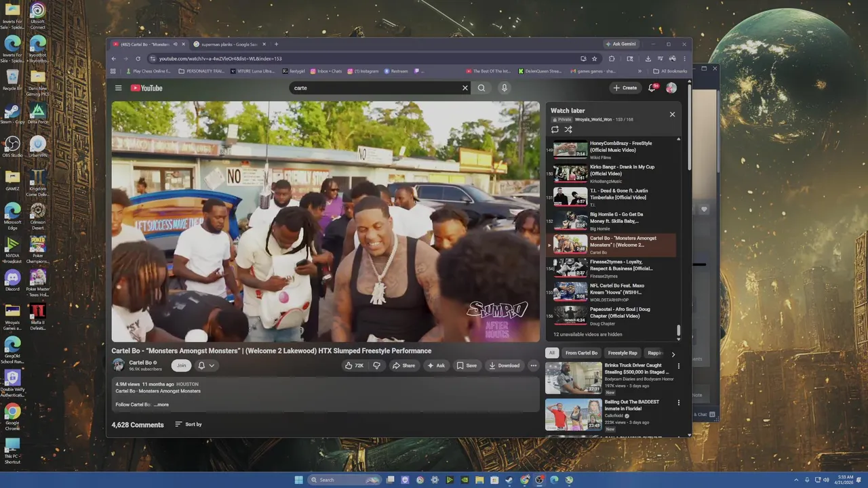Open the Windows Start menu
Screen dimensions: 868x488
(x=298, y=480)
